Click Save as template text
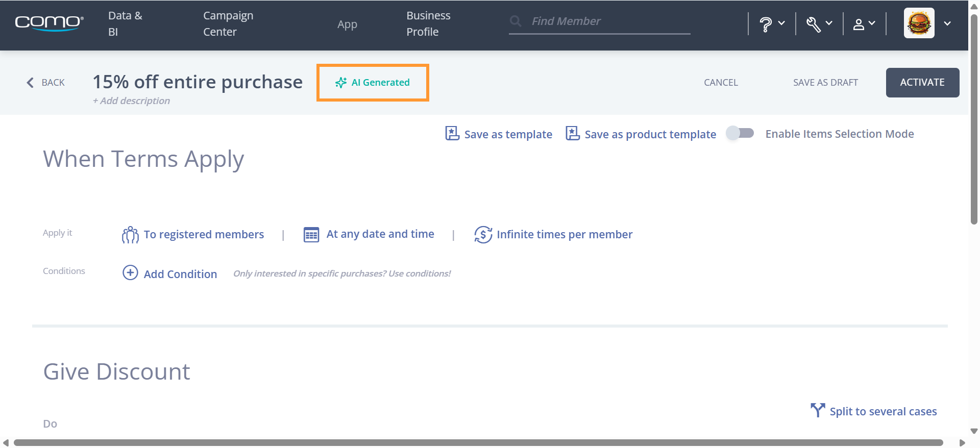 pos(508,135)
